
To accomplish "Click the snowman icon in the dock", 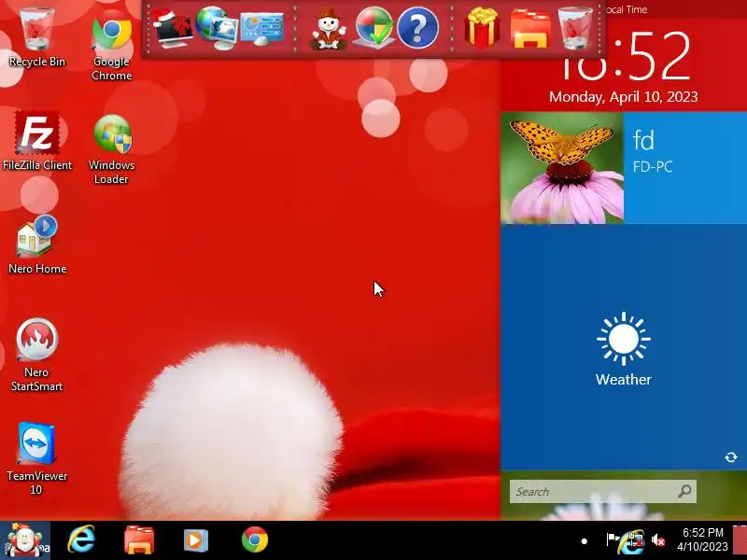I will tap(329, 29).
